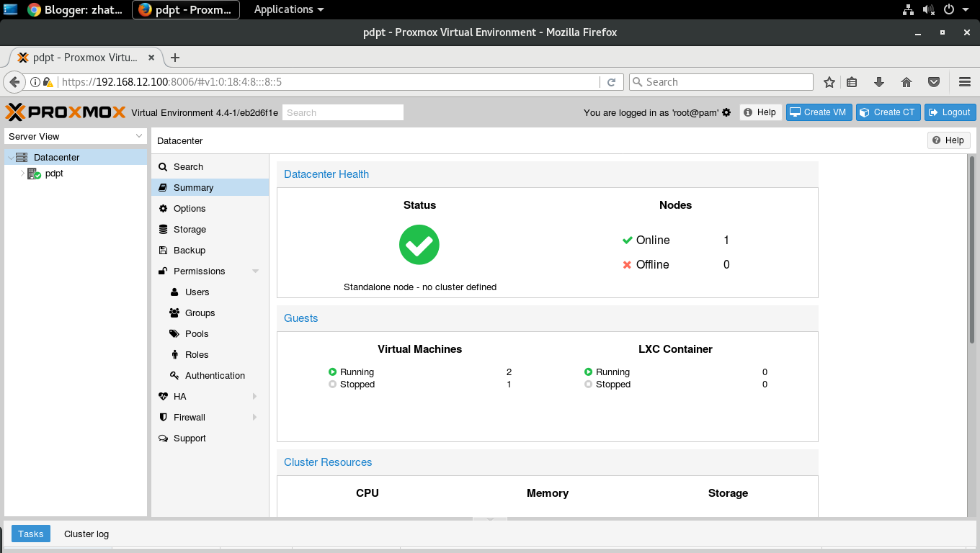Click 'Standalone node - no cluster defined' text
This screenshot has width=980, height=553.
point(420,287)
